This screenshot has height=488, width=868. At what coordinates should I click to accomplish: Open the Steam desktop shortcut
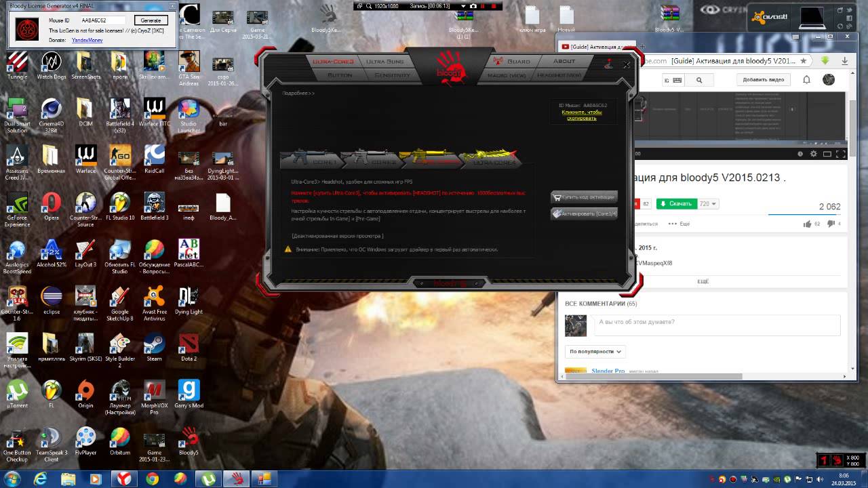click(155, 348)
